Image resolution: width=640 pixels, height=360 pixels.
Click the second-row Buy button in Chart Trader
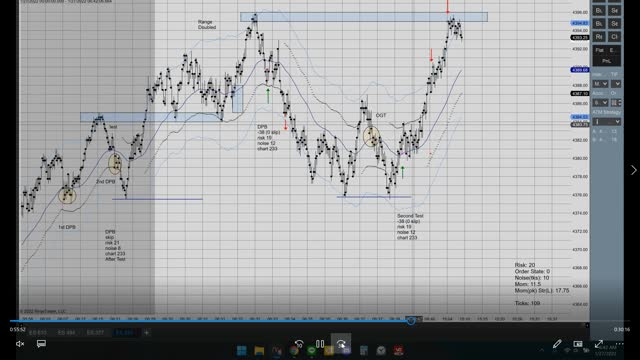click(x=599, y=24)
